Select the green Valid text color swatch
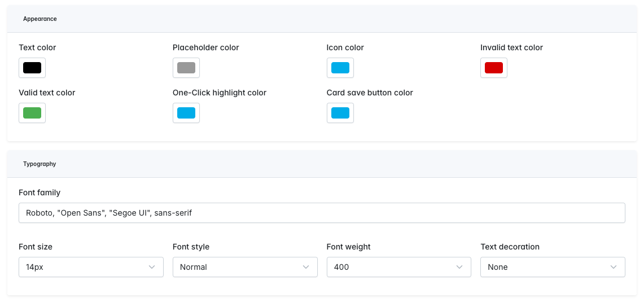Image resolution: width=644 pixels, height=302 pixels. pyautogui.click(x=32, y=113)
